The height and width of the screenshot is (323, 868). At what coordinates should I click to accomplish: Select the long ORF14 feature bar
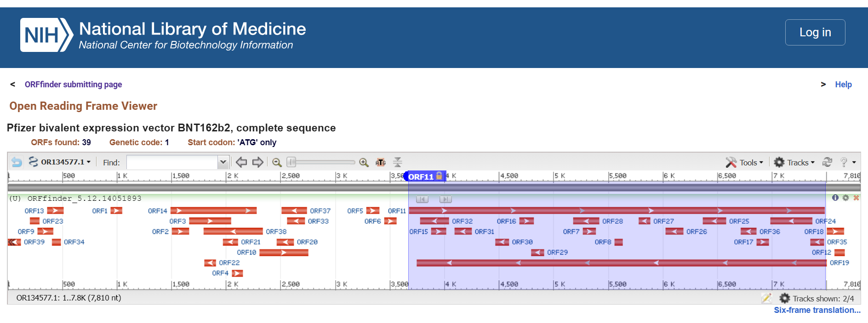pyautogui.click(x=213, y=211)
